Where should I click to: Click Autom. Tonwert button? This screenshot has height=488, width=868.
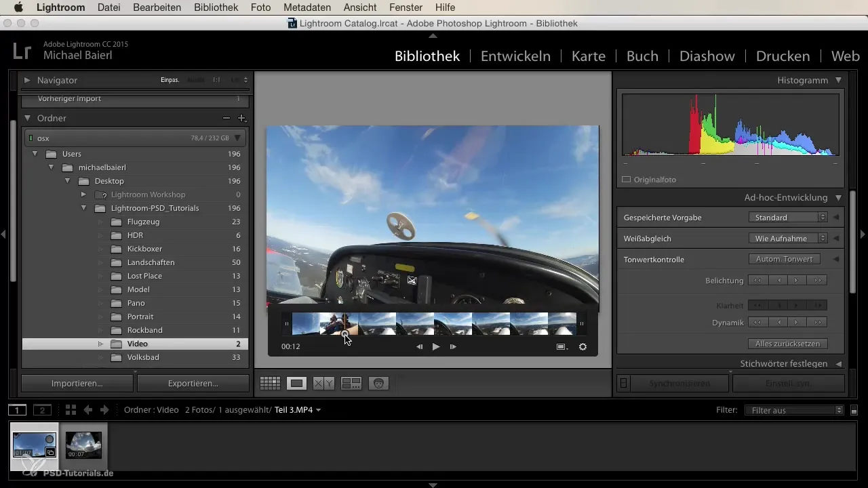pyautogui.click(x=784, y=259)
